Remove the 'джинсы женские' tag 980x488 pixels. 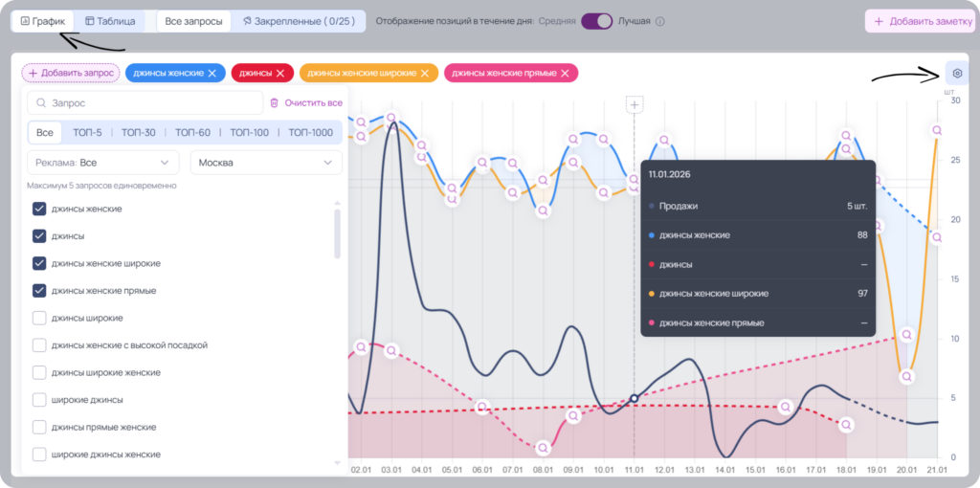pyautogui.click(x=212, y=73)
